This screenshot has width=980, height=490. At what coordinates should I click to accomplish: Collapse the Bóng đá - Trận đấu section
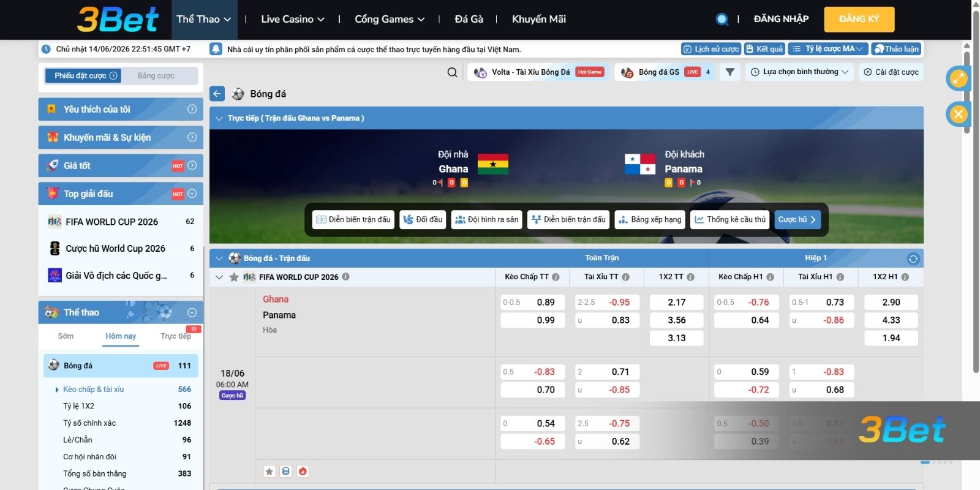[x=219, y=258]
